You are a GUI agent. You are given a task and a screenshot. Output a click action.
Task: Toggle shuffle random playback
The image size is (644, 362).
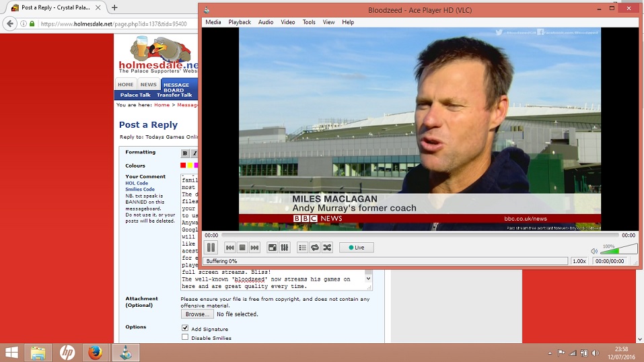click(x=327, y=248)
